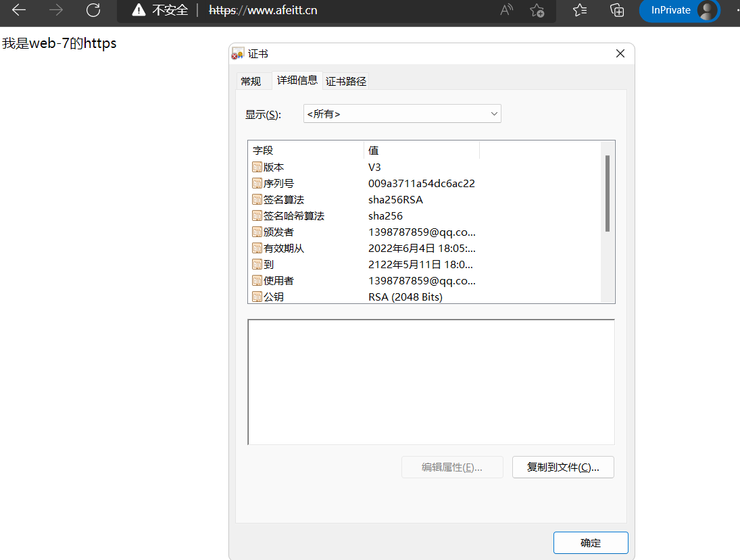
Task: Open the Edge ... menu
Action: (736, 10)
